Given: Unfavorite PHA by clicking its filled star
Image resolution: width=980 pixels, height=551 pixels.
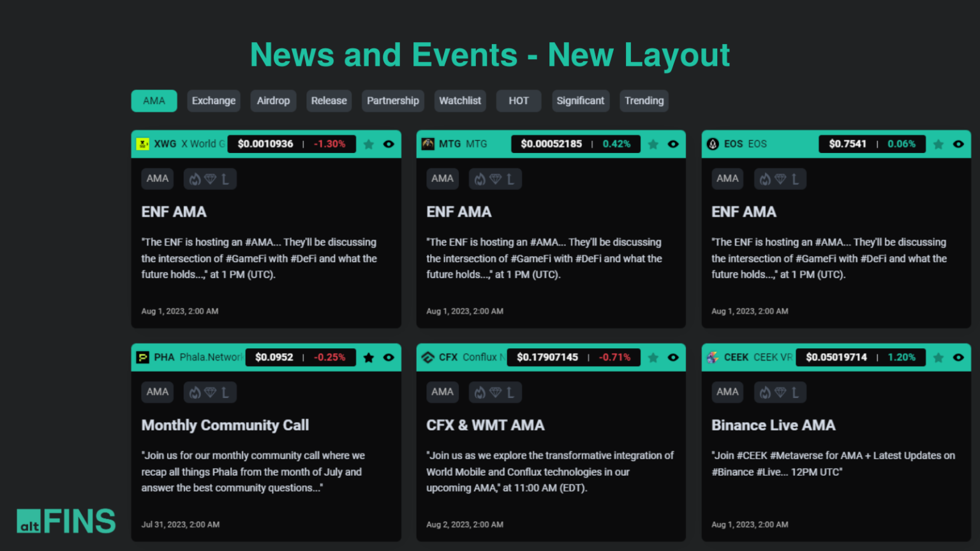Looking at the screenshot, I should (x=369, y=357).
